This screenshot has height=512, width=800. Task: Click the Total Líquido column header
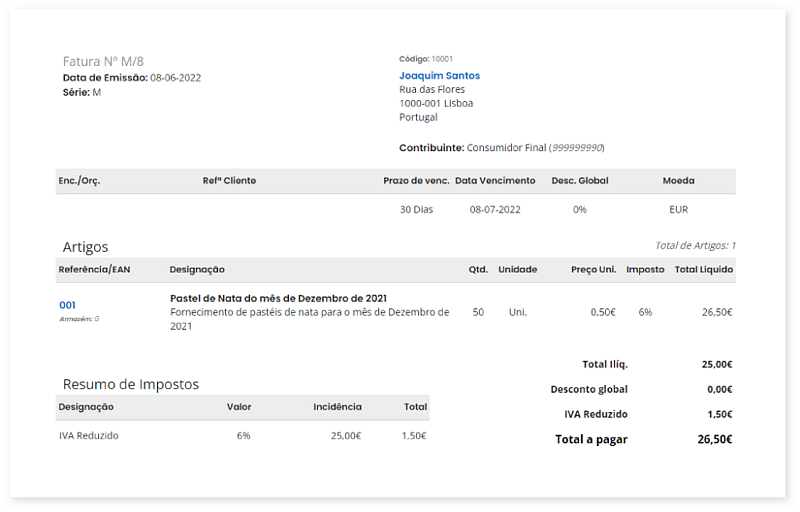[703, 269]
